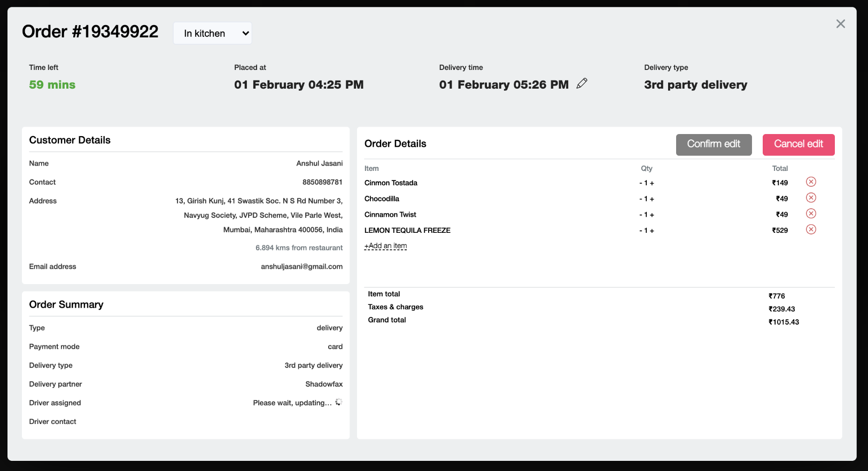Decrease LEMON TEQUILA FREEZE quantity
Screen dimensions: 868x471
[x=640, y=231]
